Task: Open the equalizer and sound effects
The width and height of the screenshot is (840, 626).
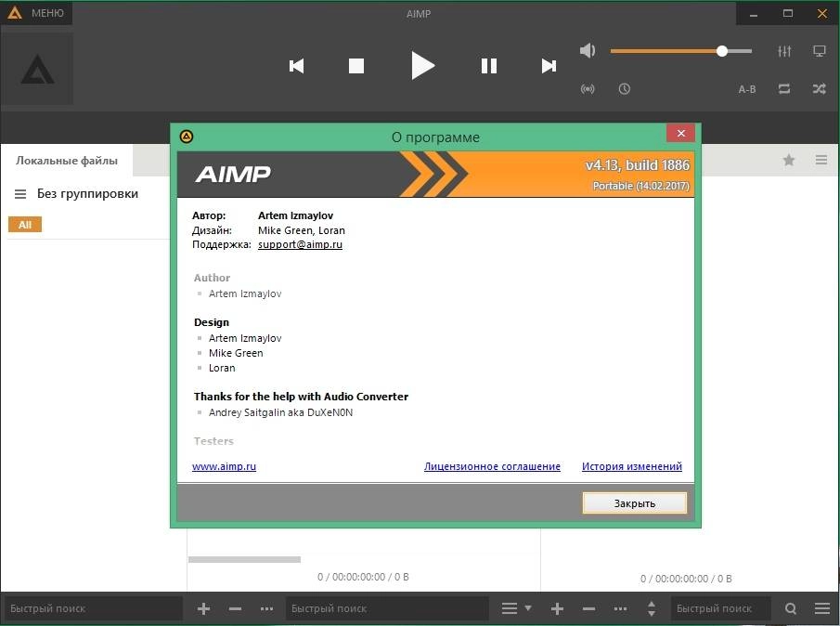Action: click(x=784, y=51)
